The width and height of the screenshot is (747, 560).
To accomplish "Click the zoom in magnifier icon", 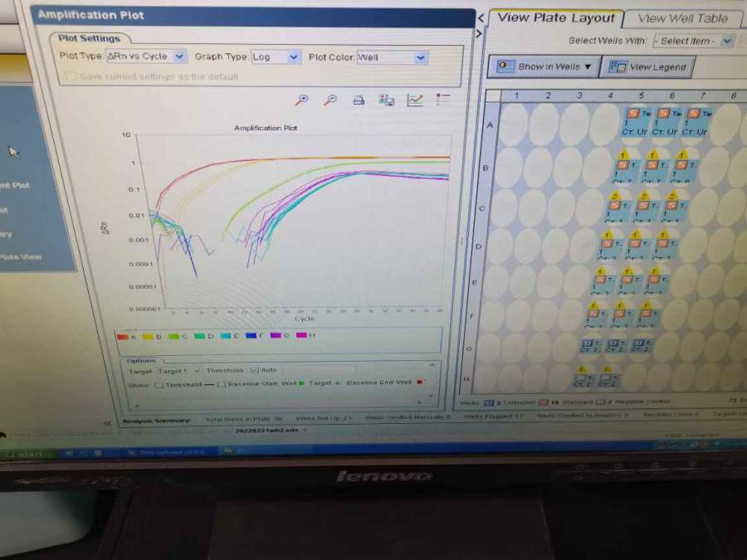I will coord(302,100).
